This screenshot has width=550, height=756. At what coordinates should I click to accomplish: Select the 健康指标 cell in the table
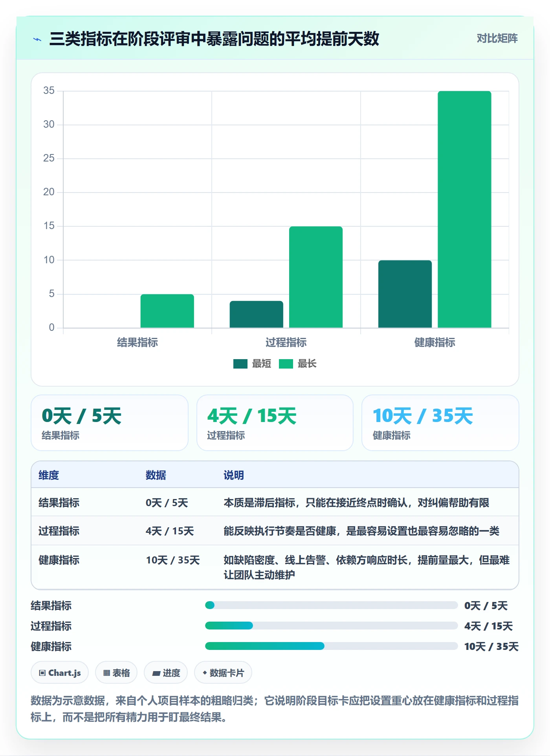pos(59,560)
